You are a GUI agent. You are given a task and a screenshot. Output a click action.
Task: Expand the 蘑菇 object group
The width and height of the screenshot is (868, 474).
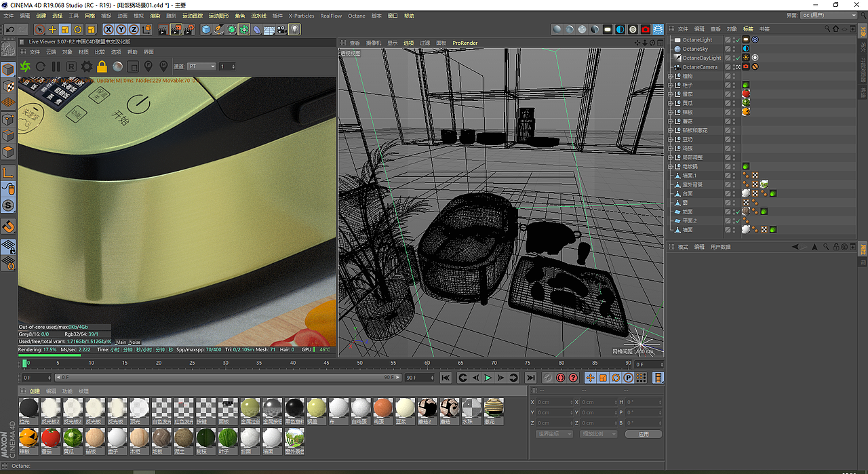pyautogui.click(x=670, y=121)
